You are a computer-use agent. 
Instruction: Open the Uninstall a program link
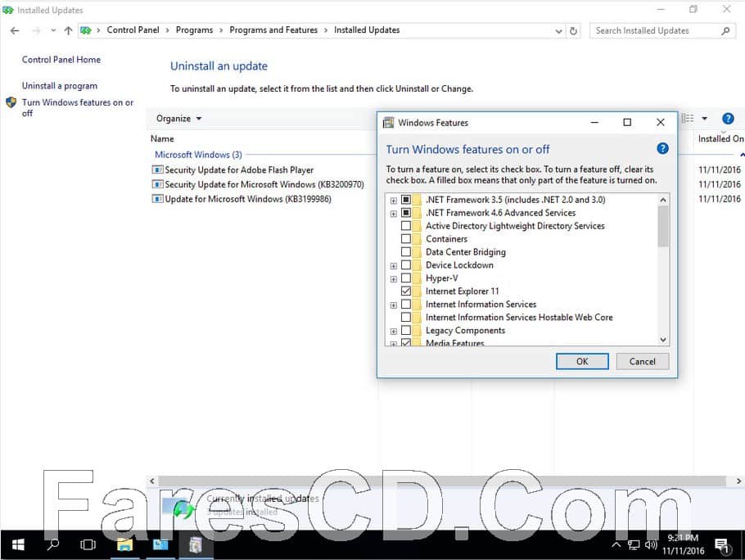(x=60, y=85)
